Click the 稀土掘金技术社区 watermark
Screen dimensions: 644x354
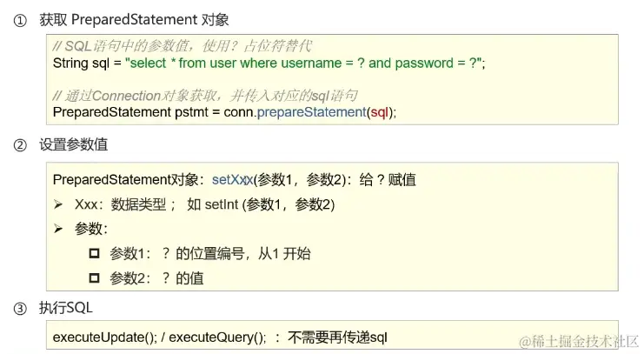coord(578,342)
